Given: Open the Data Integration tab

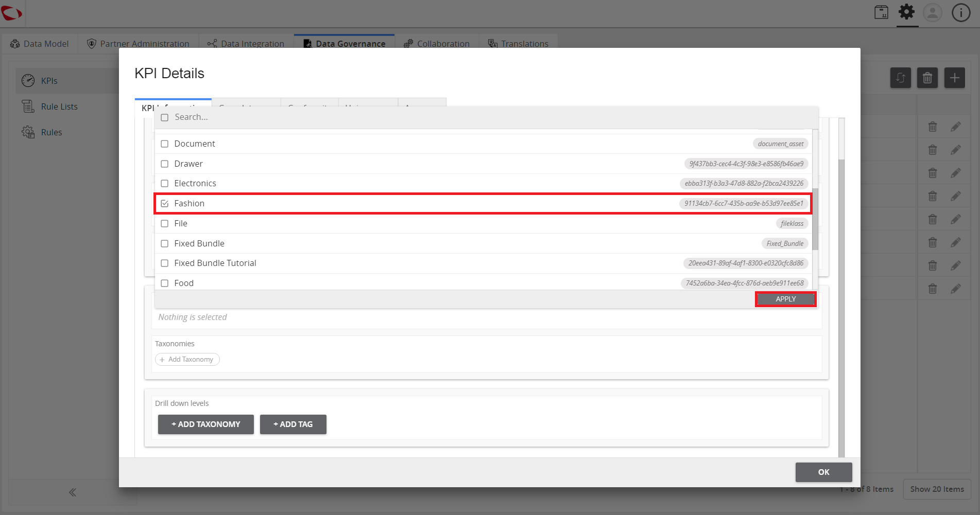Looking at the screenshot, I should click(x=246, y=43).
